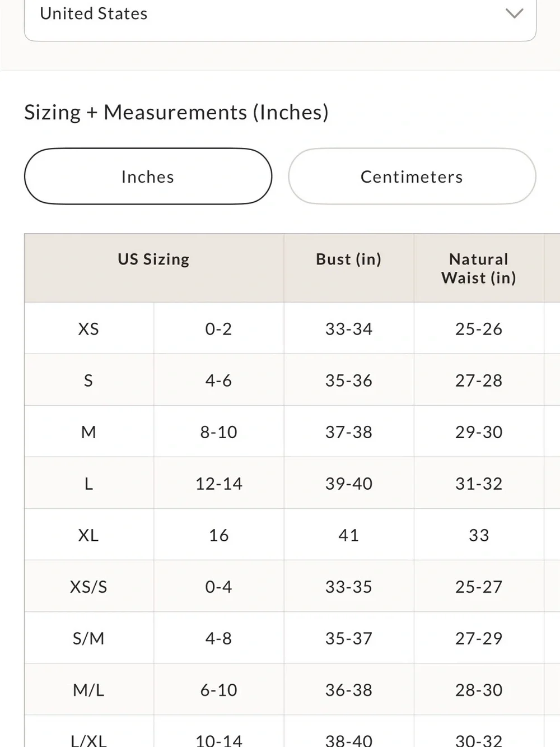
Task: Click the 33 natural waist cell
Action: pyautogui.click(x=479, y=535)
